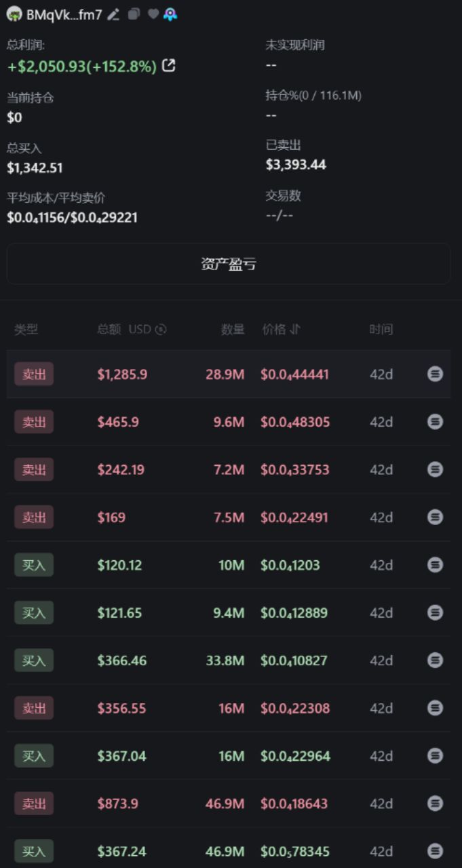Sort by the 价格 column arrows

(295, 330)
